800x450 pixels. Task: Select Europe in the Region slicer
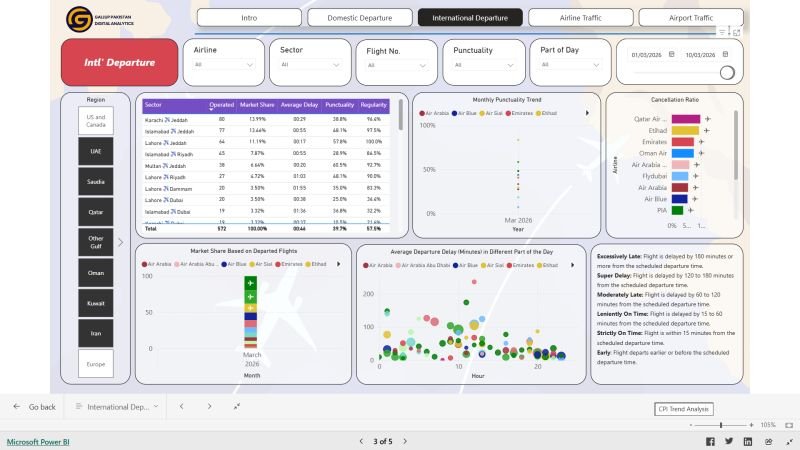click(x=96, y=364)
